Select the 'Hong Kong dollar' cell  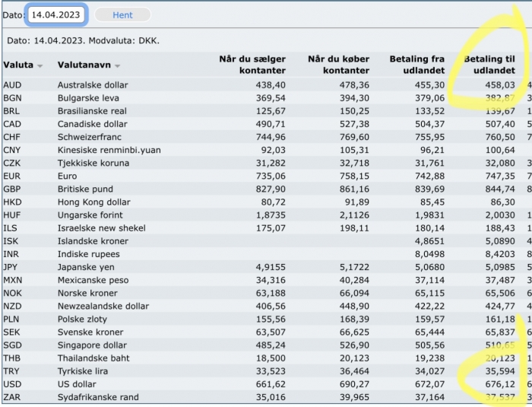click(93, 202)
